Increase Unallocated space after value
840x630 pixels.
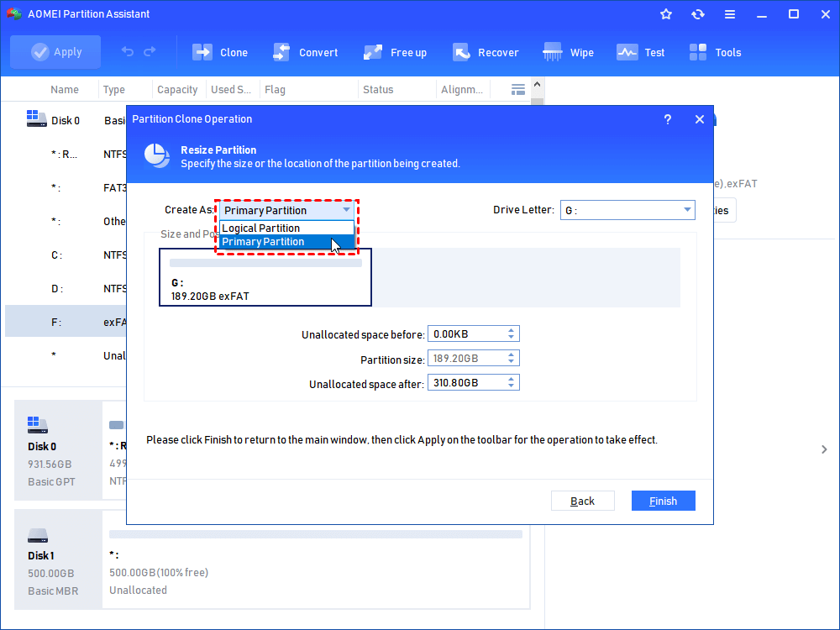pos(511,379)
